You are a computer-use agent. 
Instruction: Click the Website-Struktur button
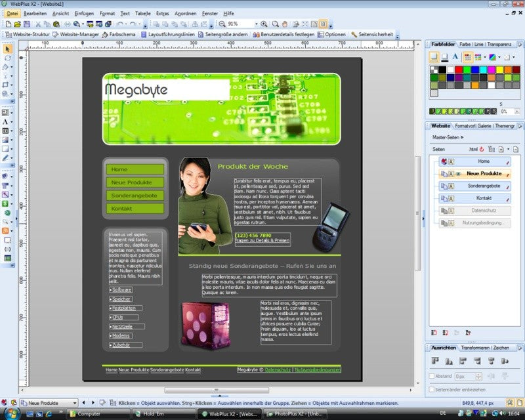pos(28,34)
